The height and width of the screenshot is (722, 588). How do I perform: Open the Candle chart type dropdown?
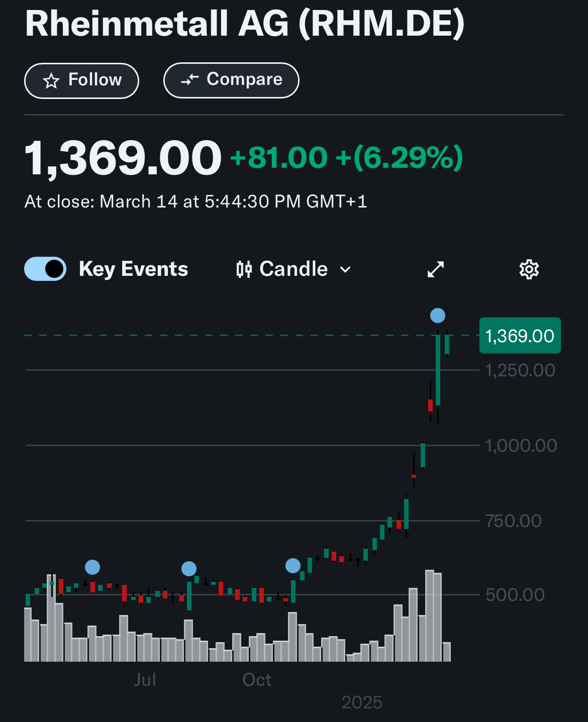click(x=293, y=269)
